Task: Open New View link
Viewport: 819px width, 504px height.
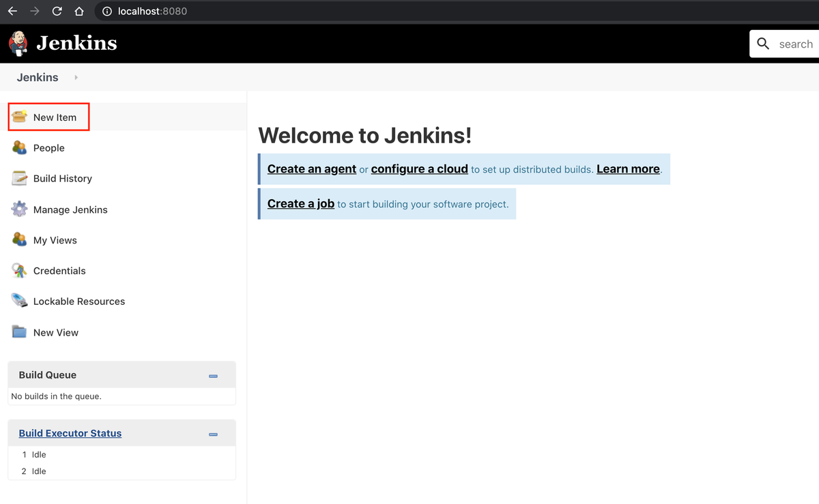Action: point(56,333)
